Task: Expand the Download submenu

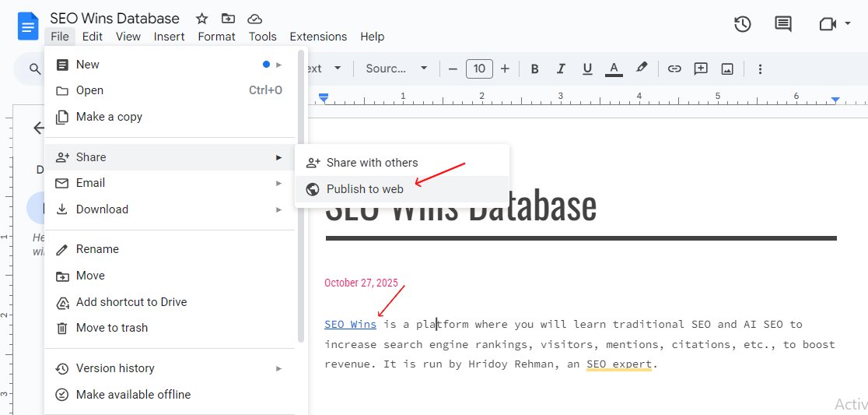Action: click(x=170, y=209)
